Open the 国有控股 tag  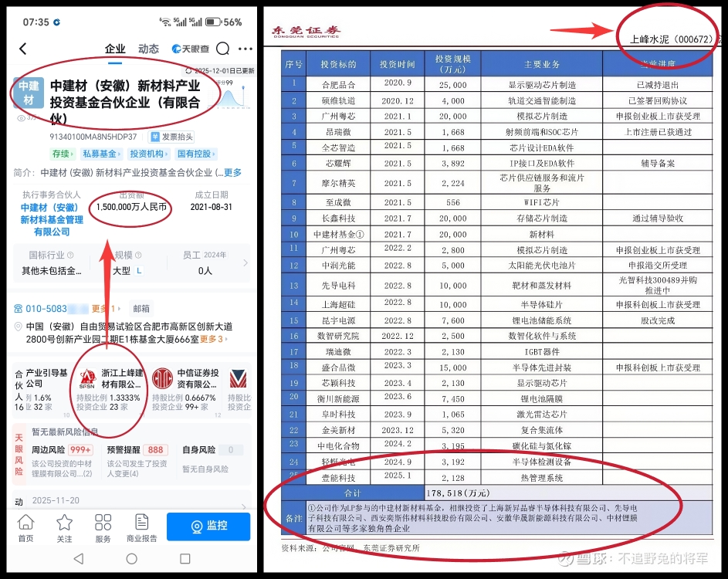[x=196, y=154]
